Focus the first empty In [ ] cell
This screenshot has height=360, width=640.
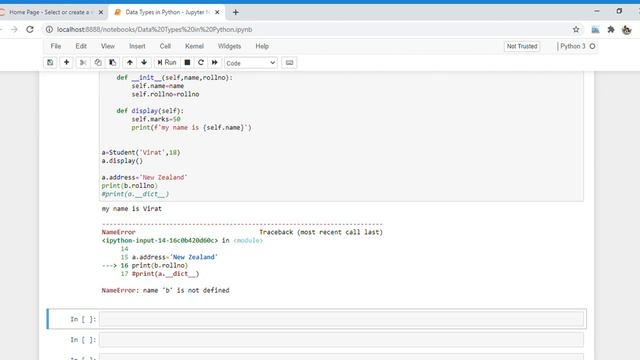click(x=341, y=319)
